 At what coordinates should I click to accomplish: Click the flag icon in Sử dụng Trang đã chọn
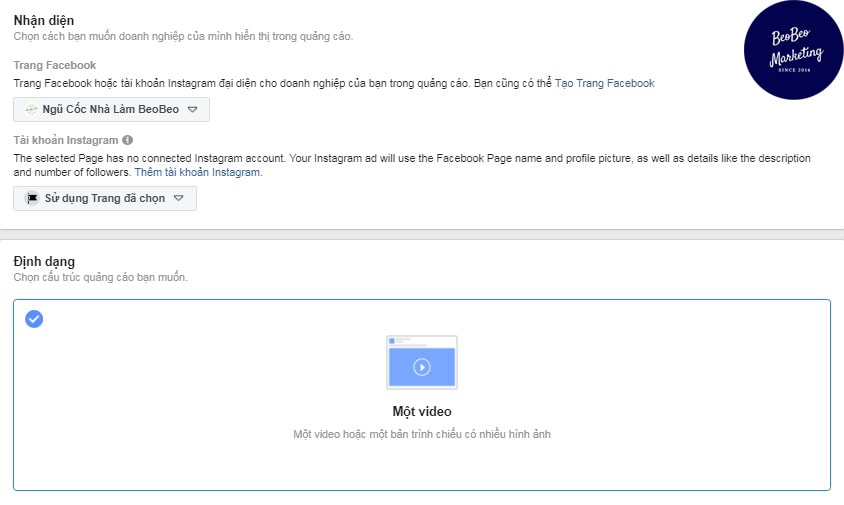click(x=32, y=199)
